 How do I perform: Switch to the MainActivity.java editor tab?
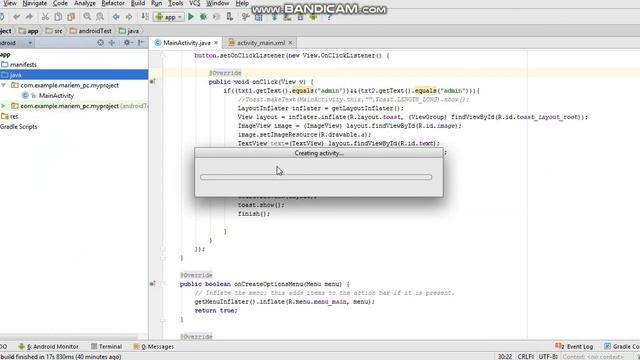coord(187,43)
